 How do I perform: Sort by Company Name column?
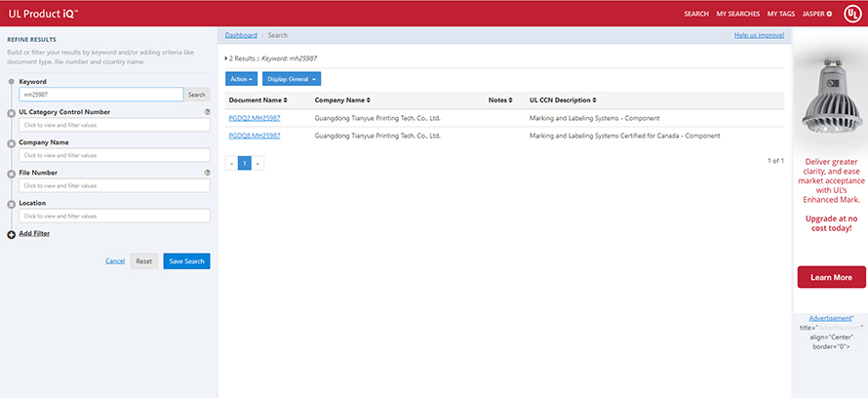(x=342, y=100)
